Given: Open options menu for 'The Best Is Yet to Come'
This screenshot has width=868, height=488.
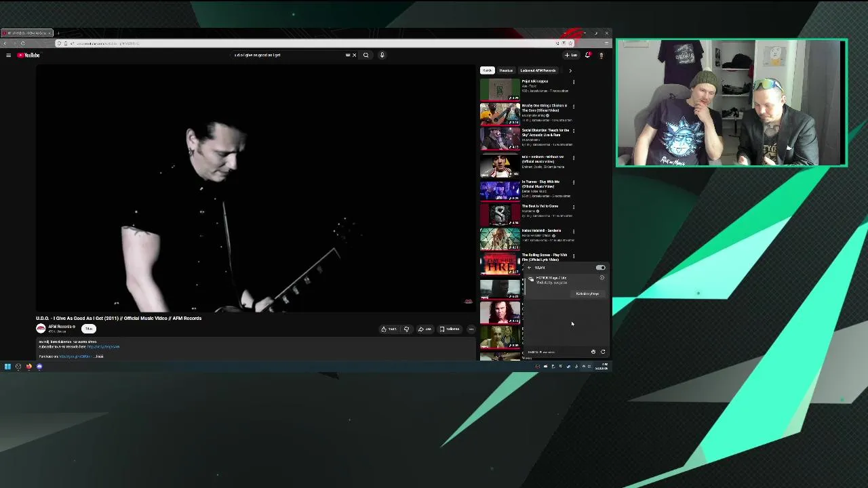Looking at the screenshot, I should pyautogui.click(x=574, y=207).
